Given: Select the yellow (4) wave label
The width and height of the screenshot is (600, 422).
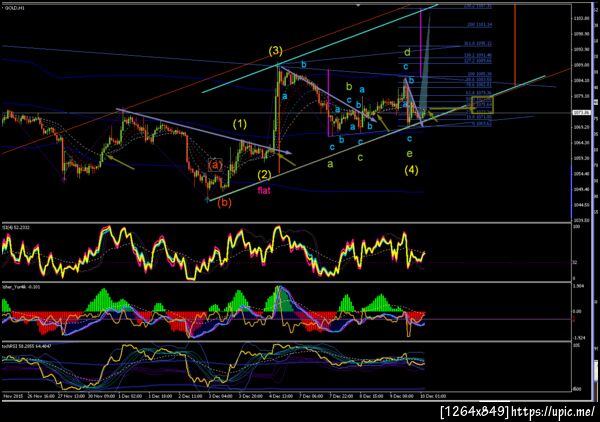Looking at the screenshot, I should pyautogui.click(x=411, y=170).
